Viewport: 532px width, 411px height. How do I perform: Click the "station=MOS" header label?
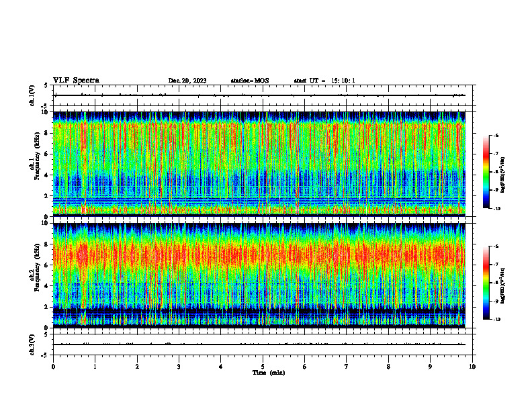(x=250, y=81)
